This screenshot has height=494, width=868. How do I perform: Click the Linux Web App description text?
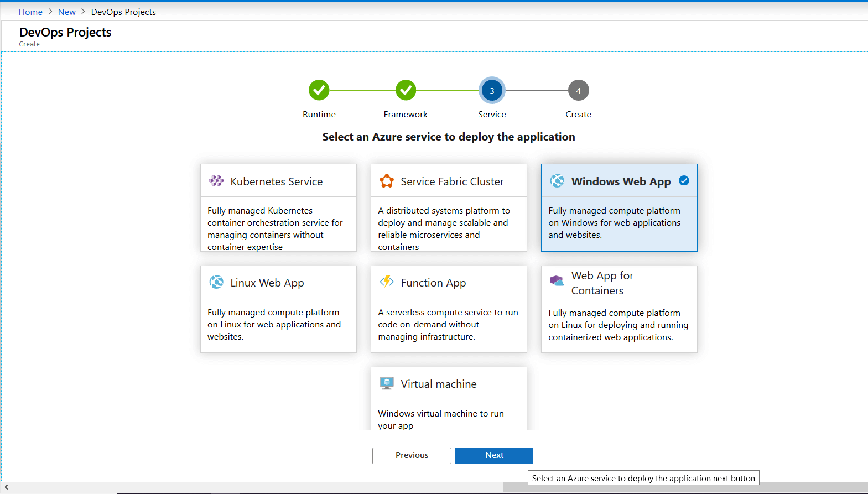pyautogui.click(x=274, y=324)
